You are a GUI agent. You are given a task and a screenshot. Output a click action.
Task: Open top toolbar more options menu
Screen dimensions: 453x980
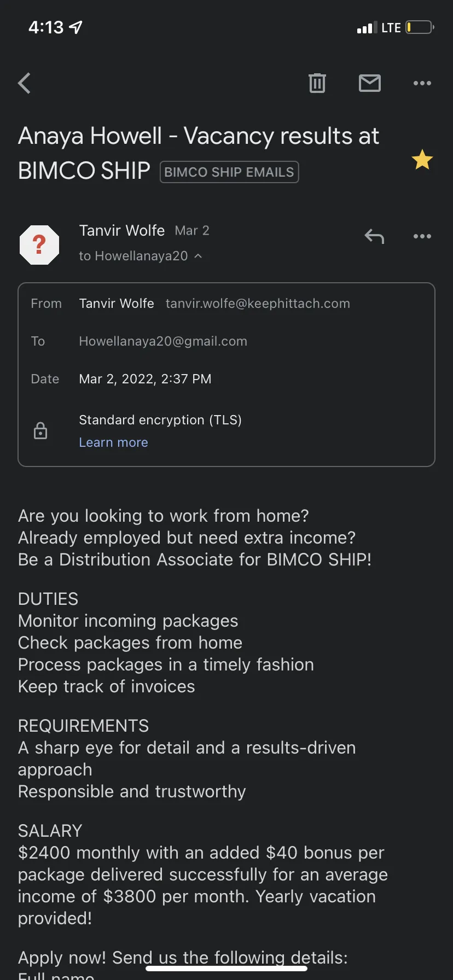coord(422,83)
